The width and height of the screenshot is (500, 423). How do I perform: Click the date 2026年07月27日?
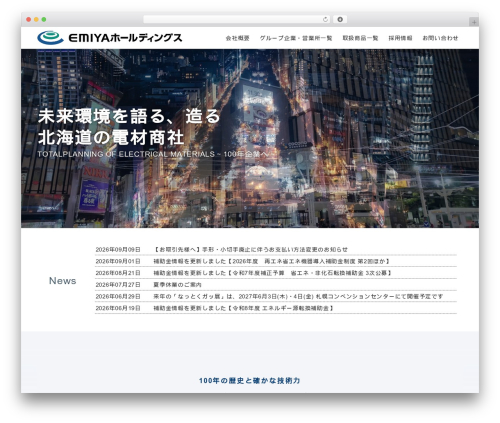tap(118, 285)
